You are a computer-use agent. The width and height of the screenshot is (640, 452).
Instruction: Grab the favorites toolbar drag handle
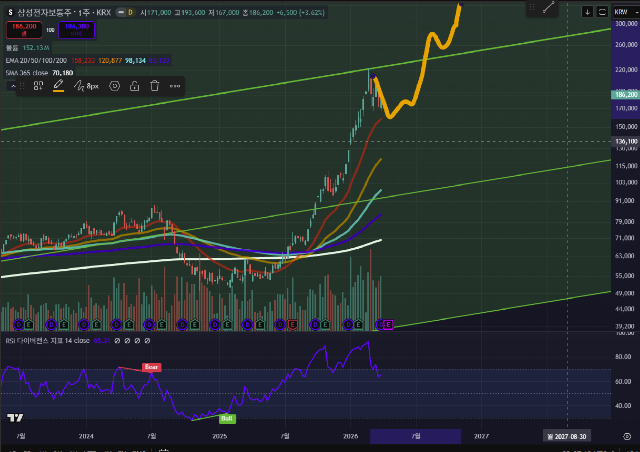tap(532, 7)
